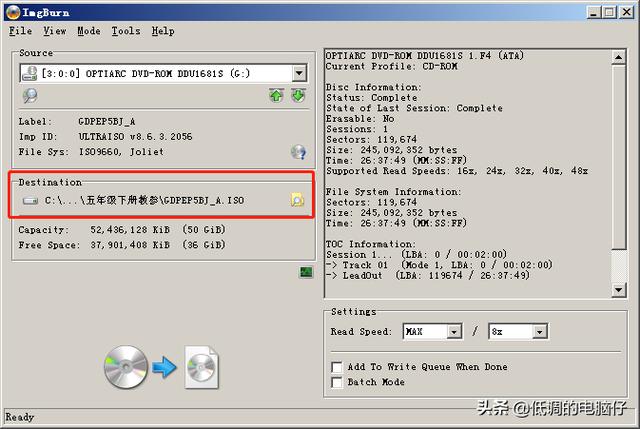Toggle the Batch Mode checkbox
This screenshot has width=640, height=429.
[337, 382]
